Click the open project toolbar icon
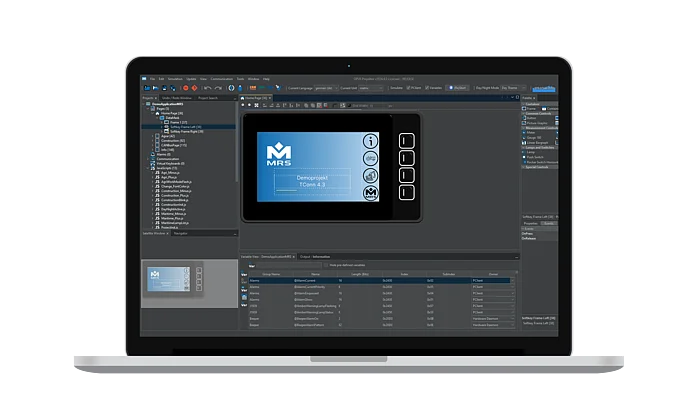 click(x=155, y=88)
